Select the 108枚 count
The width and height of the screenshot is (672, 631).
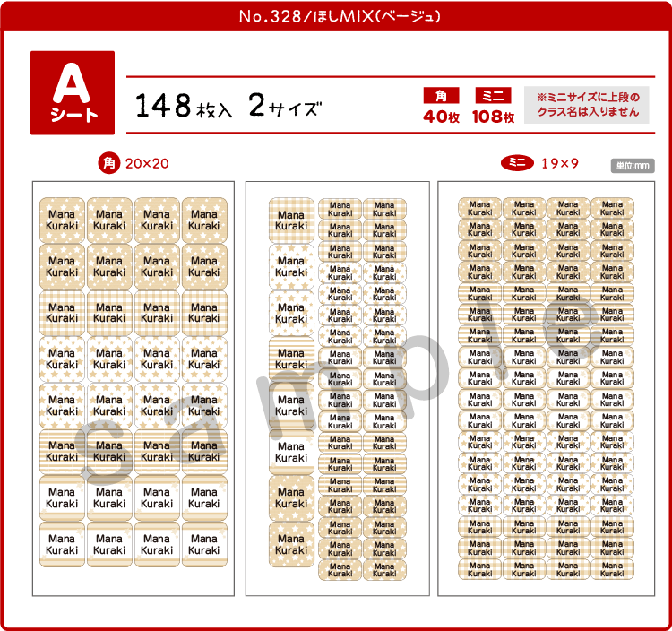[493, 117]
